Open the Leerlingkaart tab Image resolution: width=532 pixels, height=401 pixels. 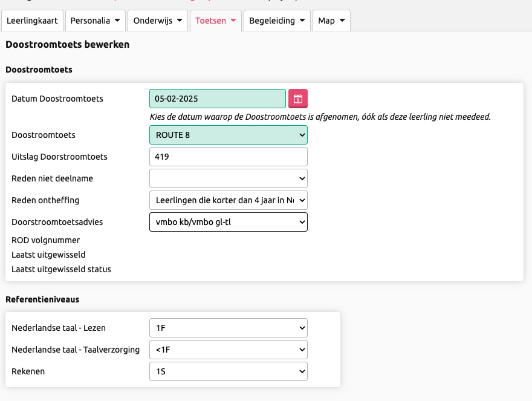(x=32, y=21)
